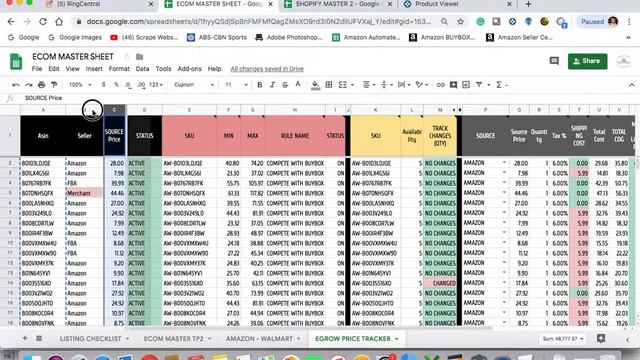The height and width of the screenshot is (360, 640).
Task: Click the CHANGED cell in row 14
Action: [x=440, y=283]
